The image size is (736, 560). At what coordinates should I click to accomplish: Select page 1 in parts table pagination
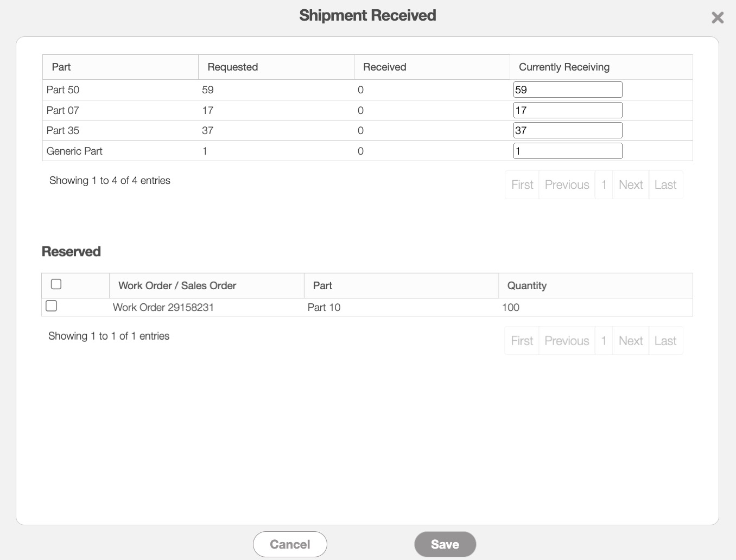pos(604,185)
